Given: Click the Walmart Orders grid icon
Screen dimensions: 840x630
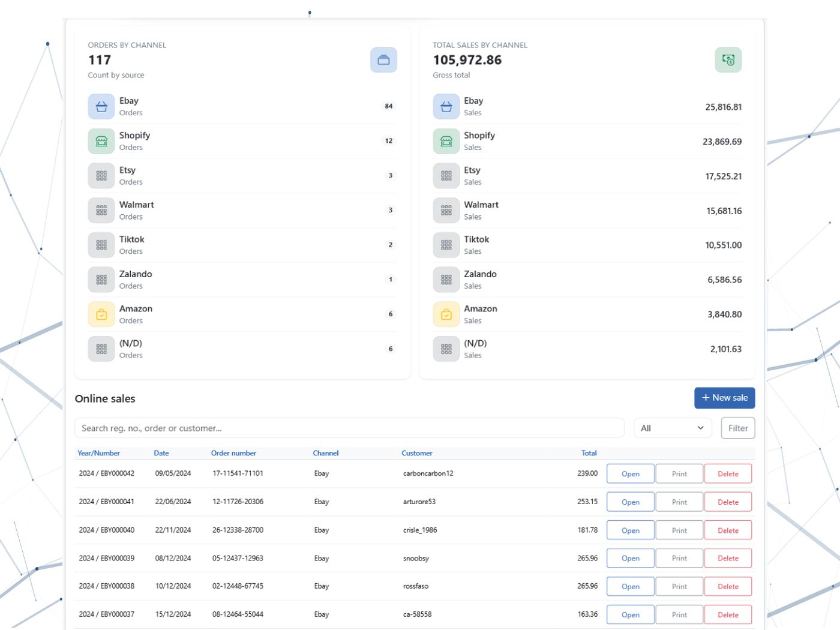Looking at the screenshot, I should pos(101,211).
